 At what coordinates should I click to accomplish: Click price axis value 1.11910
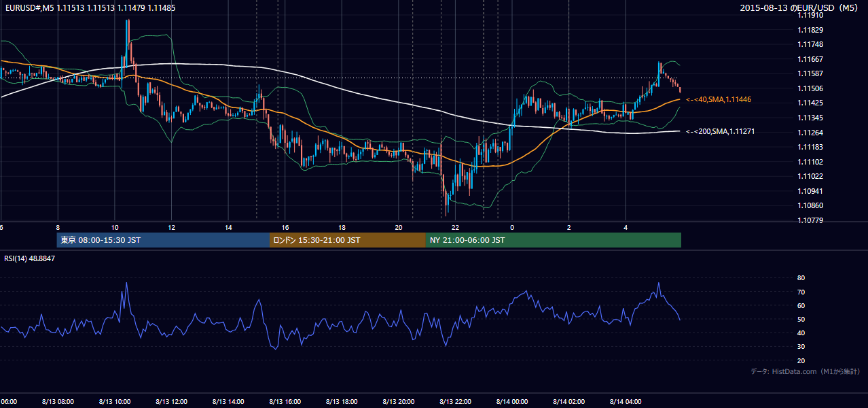click(x=810, y=15)
